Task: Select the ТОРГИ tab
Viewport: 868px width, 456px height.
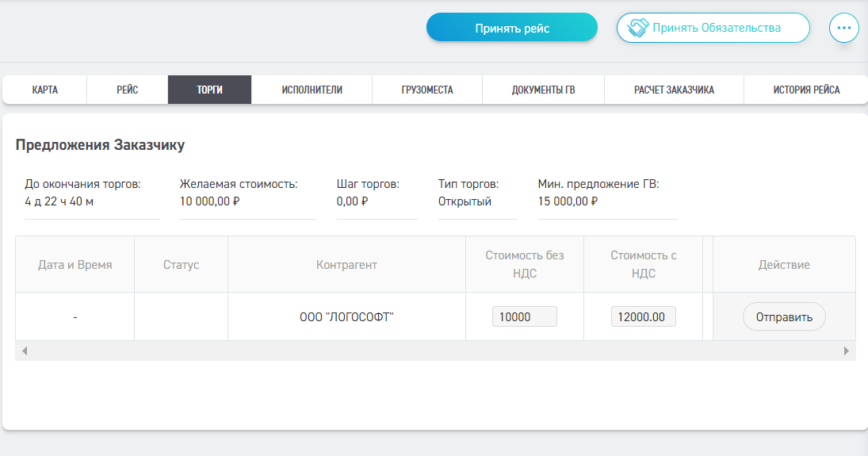Action: click(209, 90)
